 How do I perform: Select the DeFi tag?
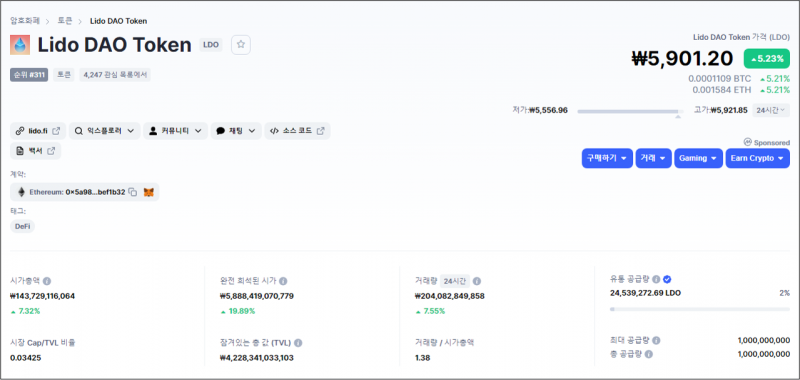click(x=22, y=226)
